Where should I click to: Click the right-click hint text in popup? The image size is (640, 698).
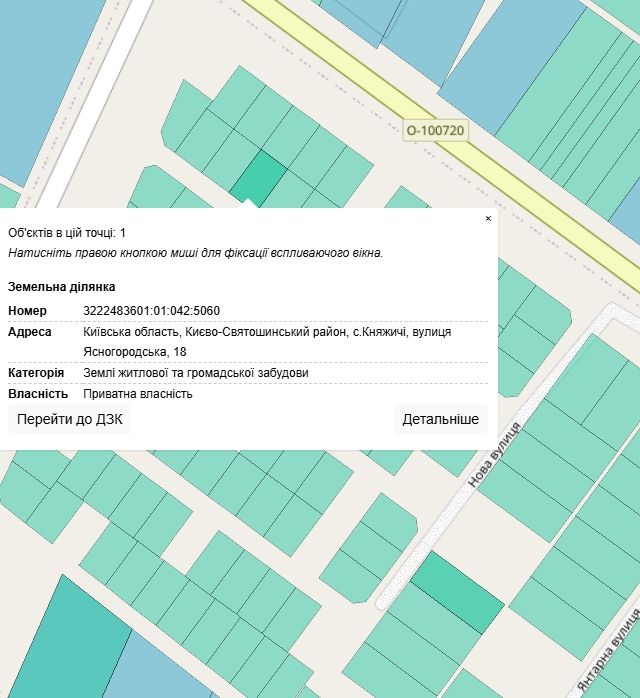(195, 252)
